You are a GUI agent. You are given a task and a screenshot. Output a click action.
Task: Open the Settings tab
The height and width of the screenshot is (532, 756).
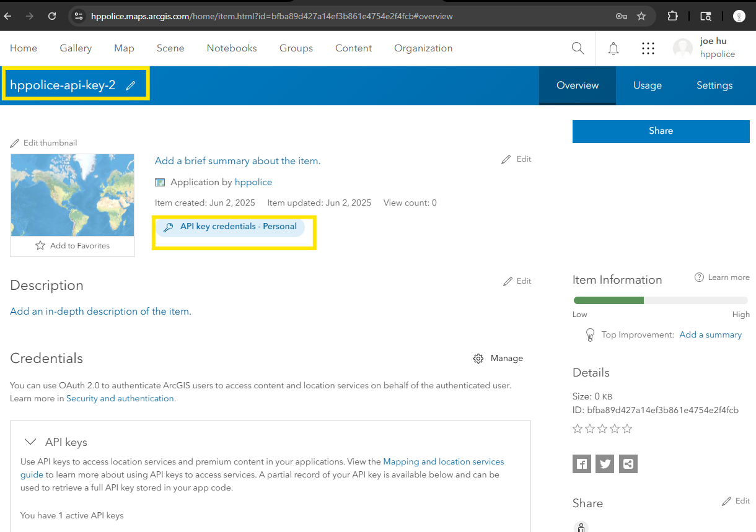point(714,85)
